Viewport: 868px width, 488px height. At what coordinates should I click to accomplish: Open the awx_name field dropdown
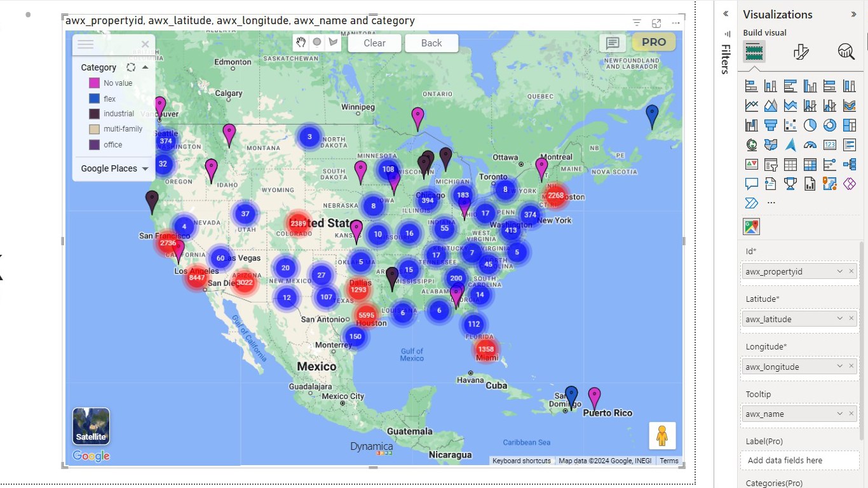pyautogui.click(x=840, y=414)
